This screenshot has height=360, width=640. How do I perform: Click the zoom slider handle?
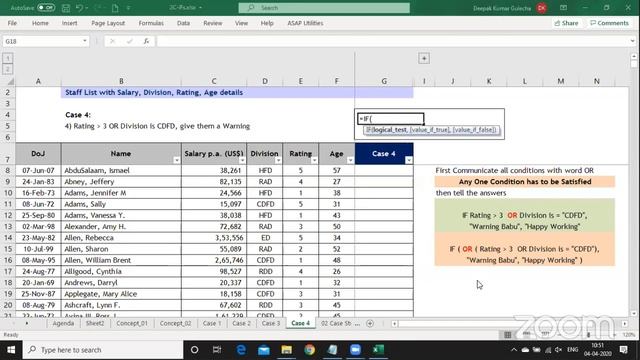588,335
